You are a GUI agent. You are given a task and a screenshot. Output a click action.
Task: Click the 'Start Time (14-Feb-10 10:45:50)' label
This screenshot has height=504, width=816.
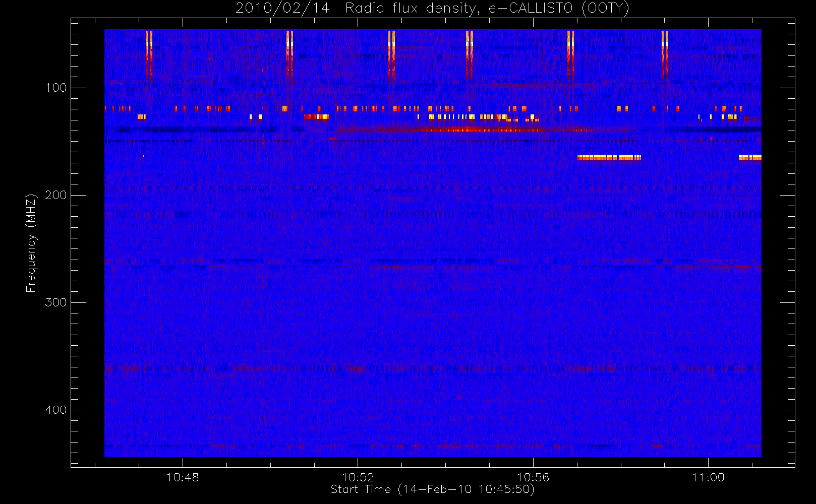[x=432, y=489]
